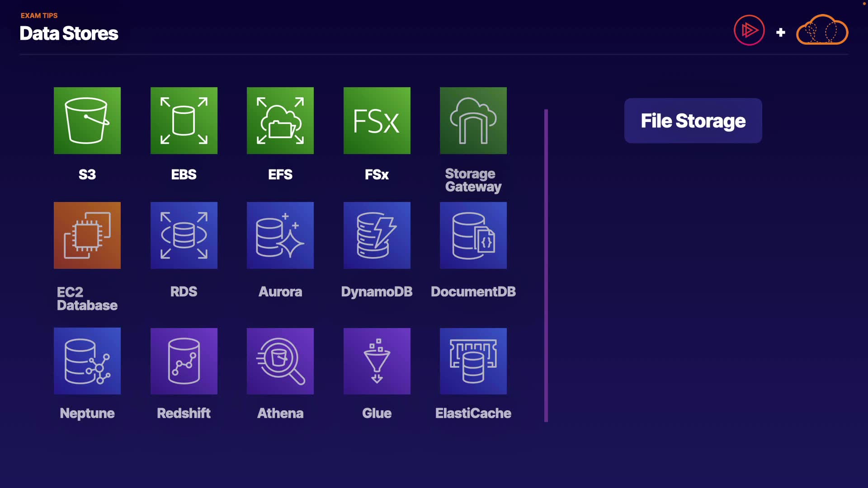Click the orange cloud guru logo
Image resolution: width=868 pixels, height=488 pixels.
point(822,30)
